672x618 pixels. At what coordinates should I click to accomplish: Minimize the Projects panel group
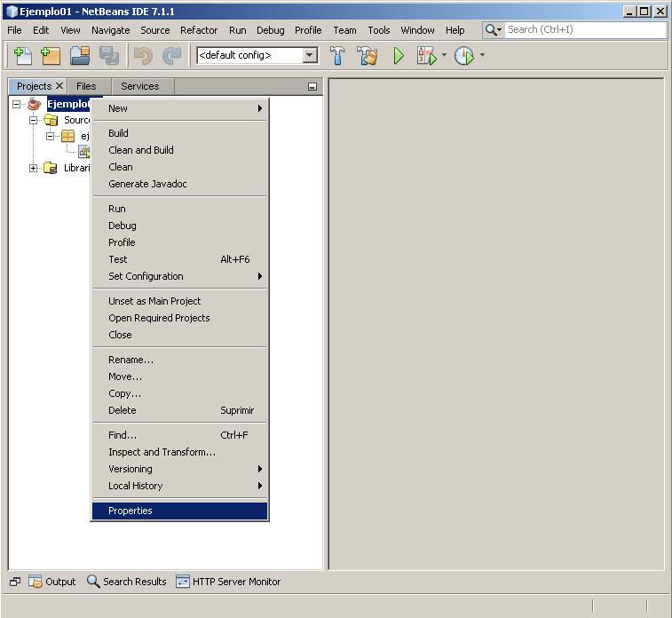coord(312,86)
